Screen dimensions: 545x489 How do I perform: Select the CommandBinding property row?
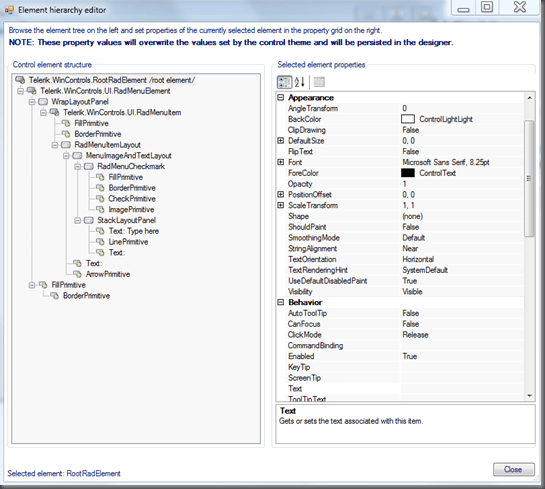400,345
